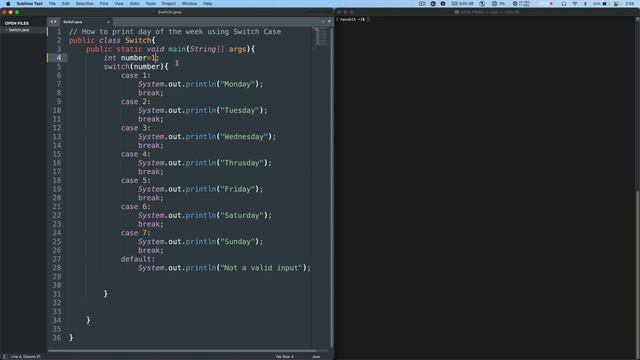Screen dimensions: 640x360
Task: Click the OPEN FILES sidebar header
Action: (x=17, y=23)
